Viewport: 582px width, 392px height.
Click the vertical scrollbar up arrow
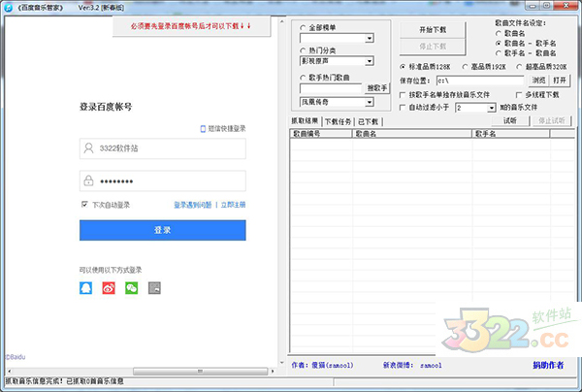click(x=281, y=22)
